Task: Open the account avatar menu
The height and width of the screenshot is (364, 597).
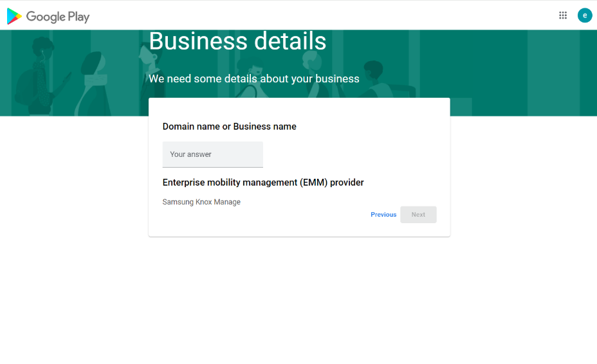Action: click(585, 15)
